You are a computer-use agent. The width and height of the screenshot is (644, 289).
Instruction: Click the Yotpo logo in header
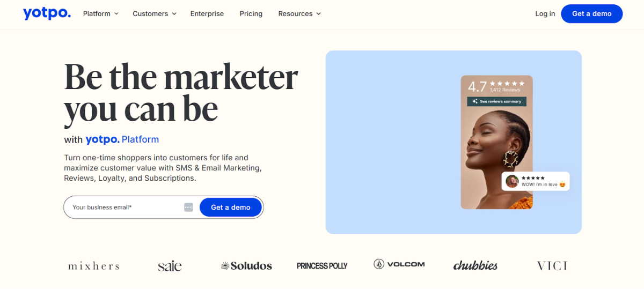47,14
